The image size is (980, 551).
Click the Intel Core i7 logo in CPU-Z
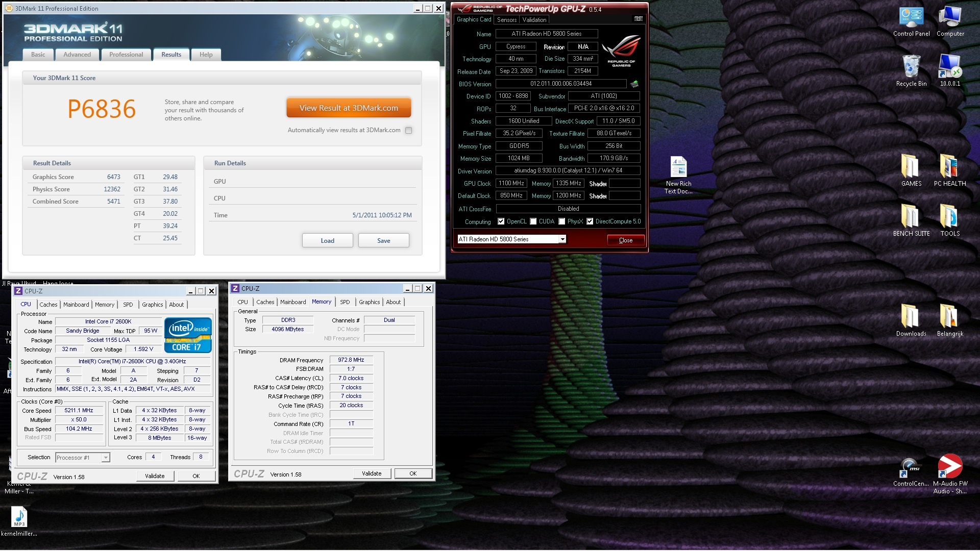(x=188, y=335)
